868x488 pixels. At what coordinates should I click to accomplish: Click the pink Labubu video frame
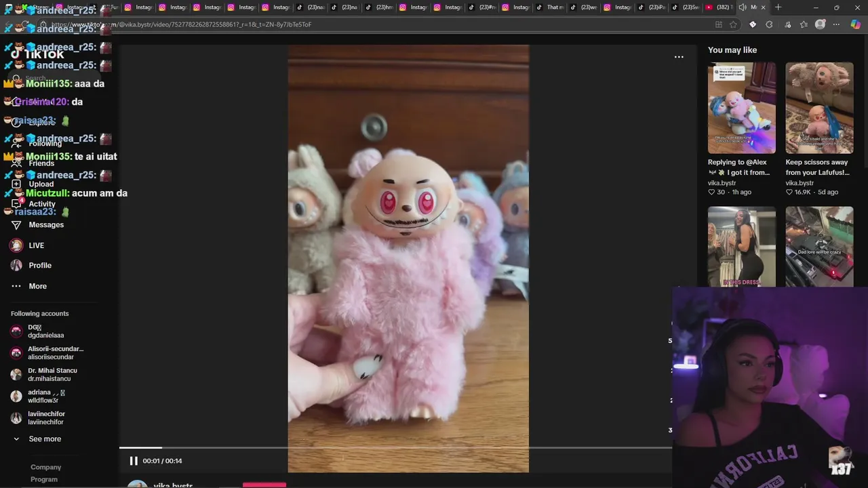coord(408,258)
